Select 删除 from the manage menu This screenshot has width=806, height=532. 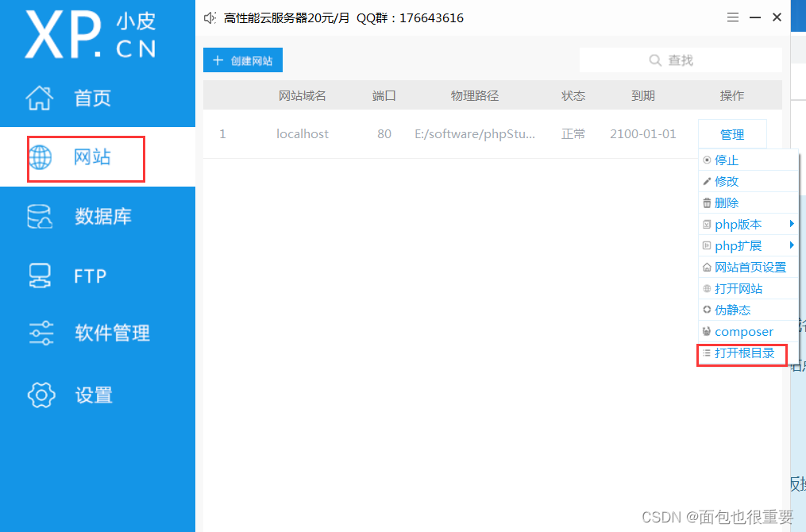pyautogui.click(x=726, y=203)
